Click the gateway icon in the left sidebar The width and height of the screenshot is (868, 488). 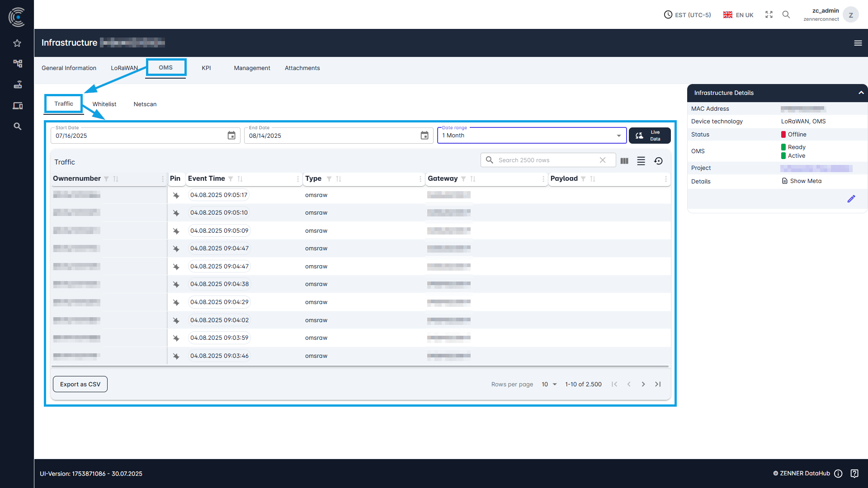(x=17, y=84)
